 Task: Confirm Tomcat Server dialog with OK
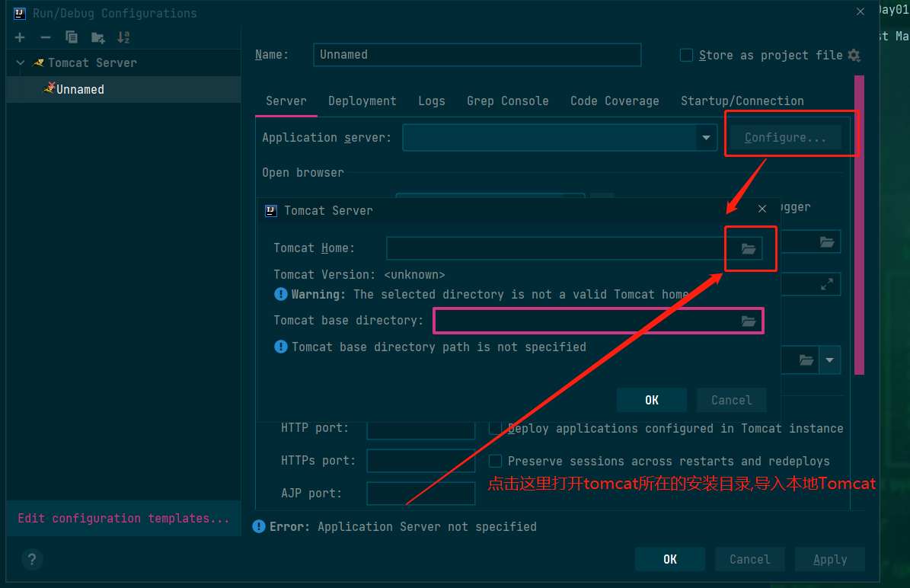pos(652,400)
